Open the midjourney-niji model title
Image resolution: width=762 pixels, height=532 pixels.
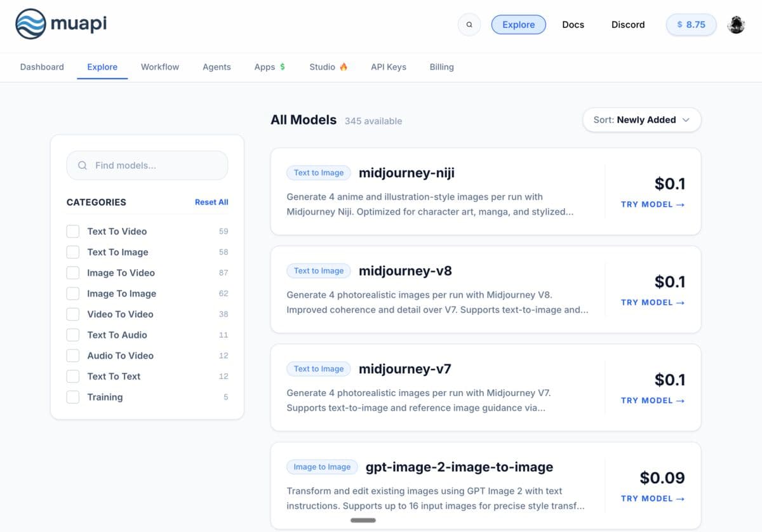click(x=407, y=173)
